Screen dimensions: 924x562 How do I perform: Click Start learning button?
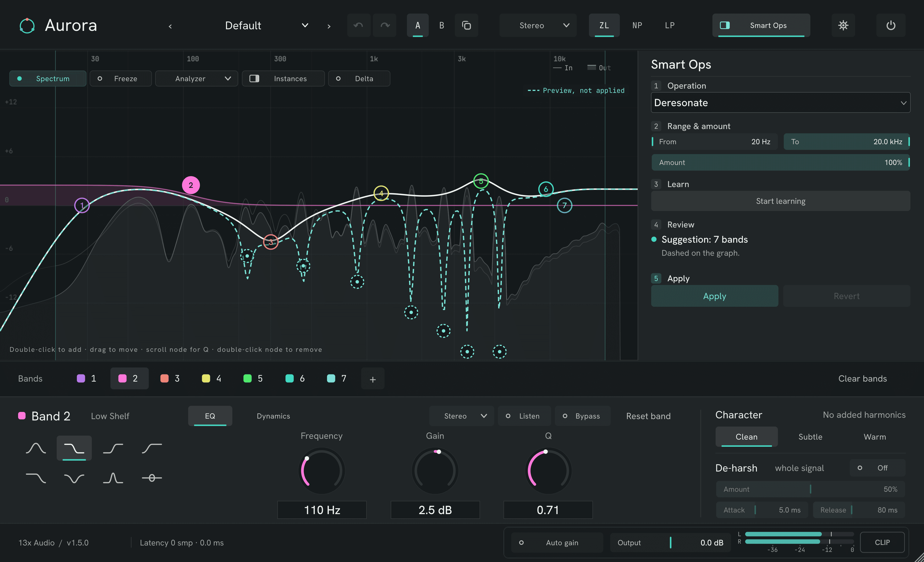[x=780, y=201]
